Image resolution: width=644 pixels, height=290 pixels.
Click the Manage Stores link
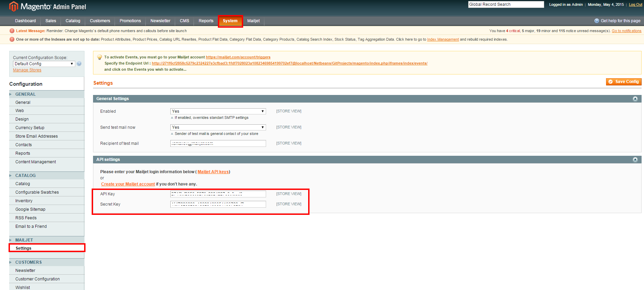(27, 70)
